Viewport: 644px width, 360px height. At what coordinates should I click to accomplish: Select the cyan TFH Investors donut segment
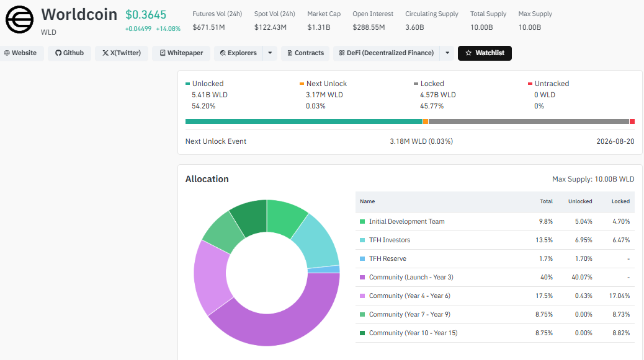point(318,244)
